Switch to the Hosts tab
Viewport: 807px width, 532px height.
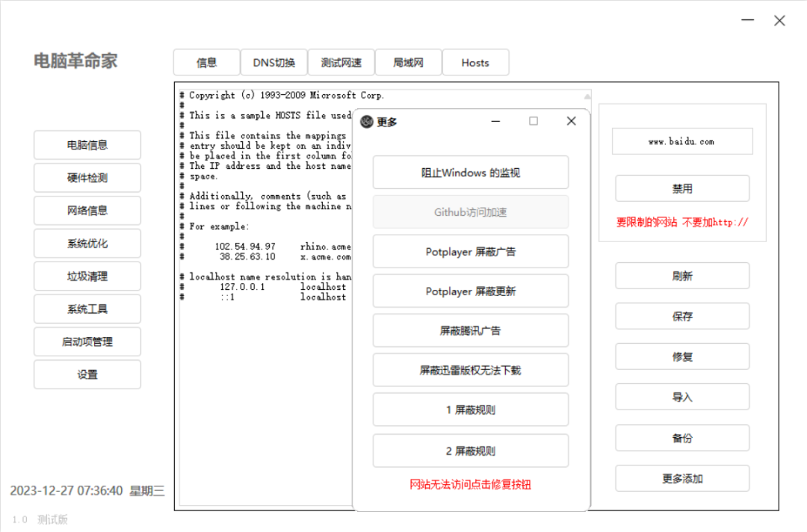475,63
